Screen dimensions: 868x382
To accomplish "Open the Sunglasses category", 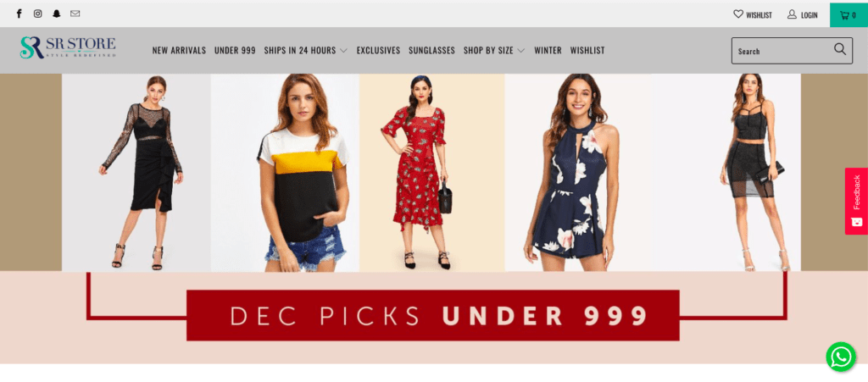I will (x=431, y=50).
